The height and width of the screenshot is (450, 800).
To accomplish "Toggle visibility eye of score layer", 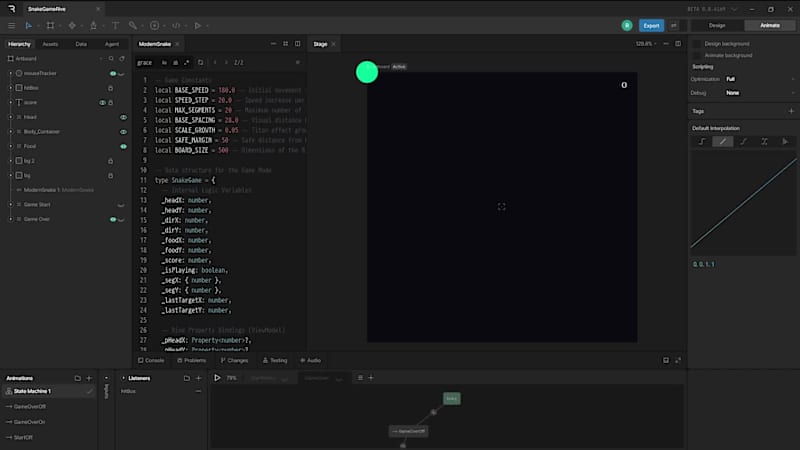I will pyautogui.click(x=102, y=103).
